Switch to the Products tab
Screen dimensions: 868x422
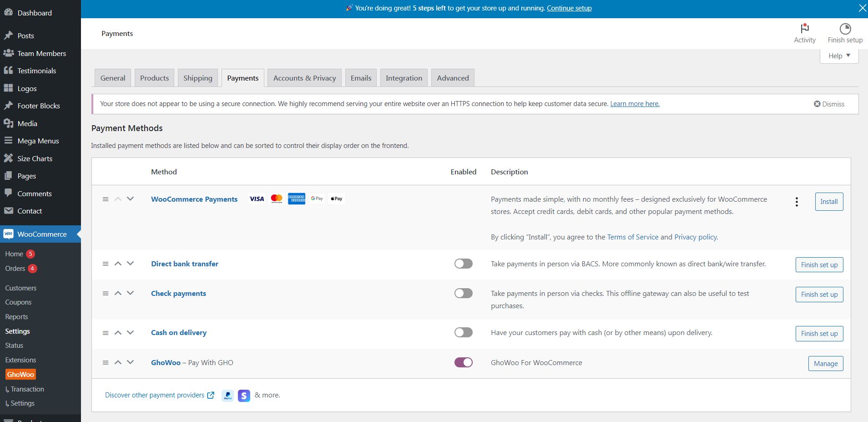pos(154,78)
